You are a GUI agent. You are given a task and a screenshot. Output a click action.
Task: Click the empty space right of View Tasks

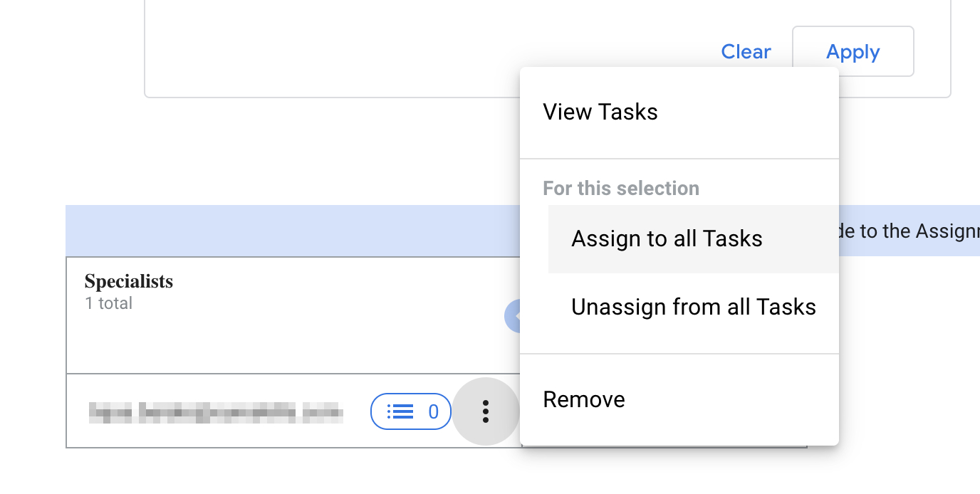(x=748, y=112)
